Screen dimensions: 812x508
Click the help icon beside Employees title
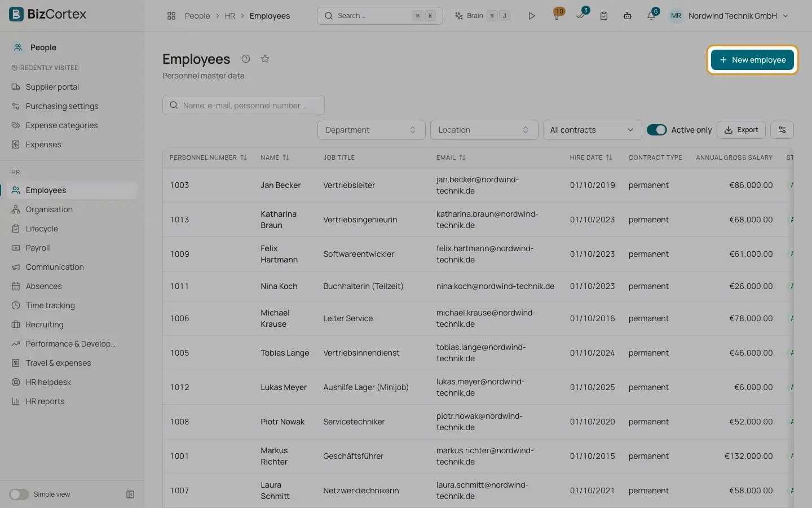click(246, 59)
